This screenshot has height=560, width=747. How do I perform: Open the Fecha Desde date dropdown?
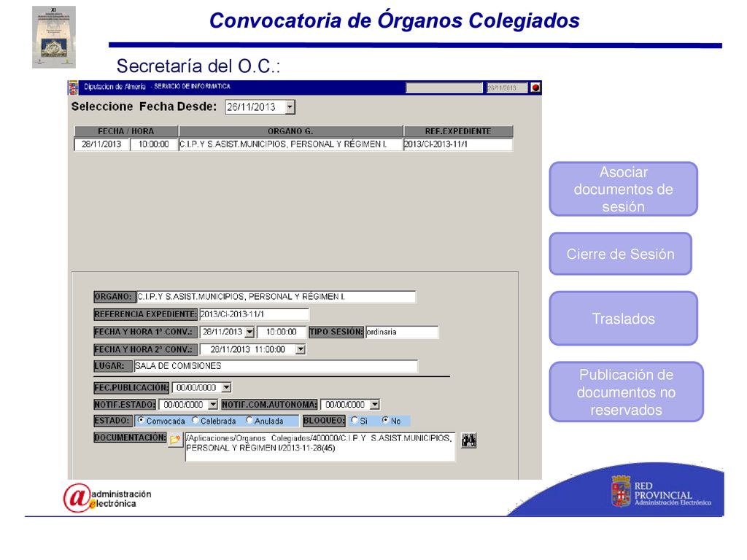290,107
